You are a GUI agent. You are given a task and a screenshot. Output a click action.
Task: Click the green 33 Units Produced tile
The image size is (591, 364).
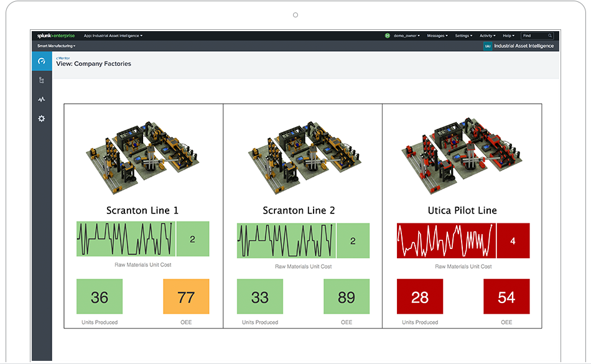(x=259, y=297)
